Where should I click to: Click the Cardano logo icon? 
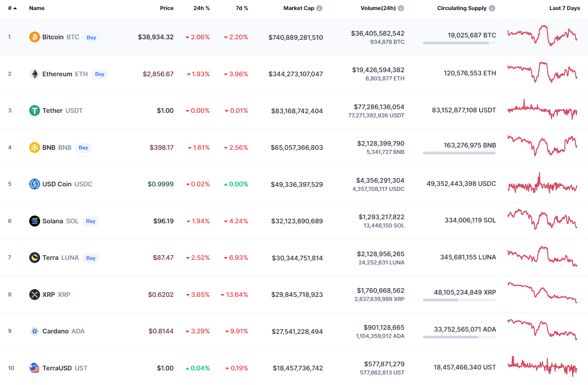point(35,331)
